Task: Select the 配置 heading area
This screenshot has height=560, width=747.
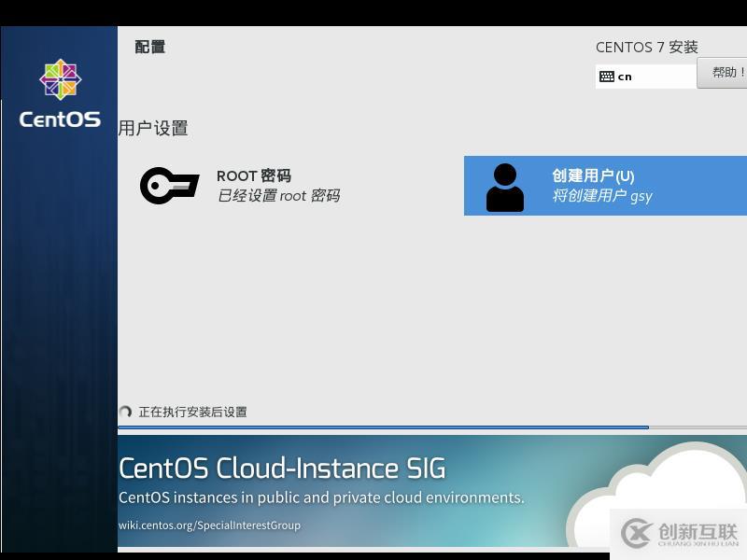Action: (149, 47)
